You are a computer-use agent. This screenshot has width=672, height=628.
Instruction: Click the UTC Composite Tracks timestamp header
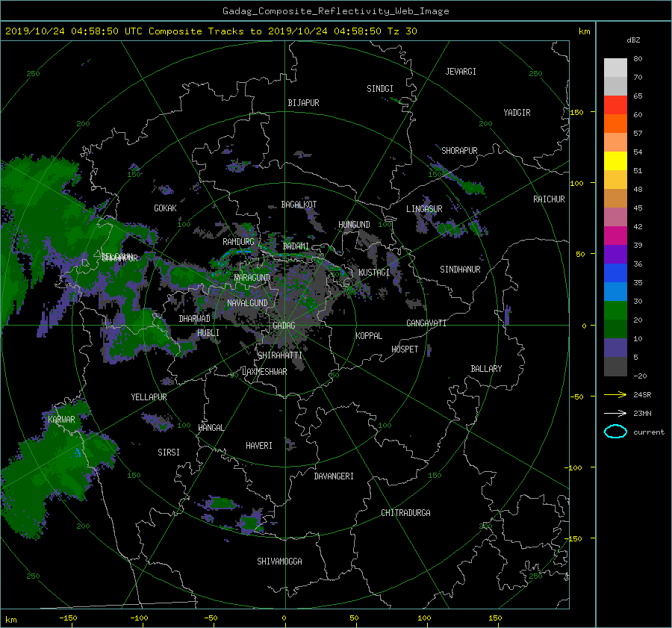(211, 31)
